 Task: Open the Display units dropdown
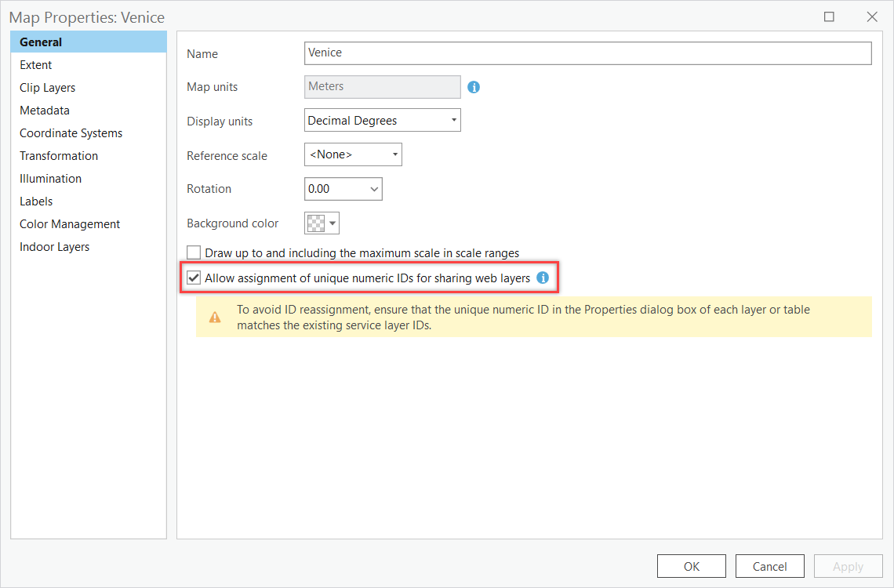[x=453, y=119]
